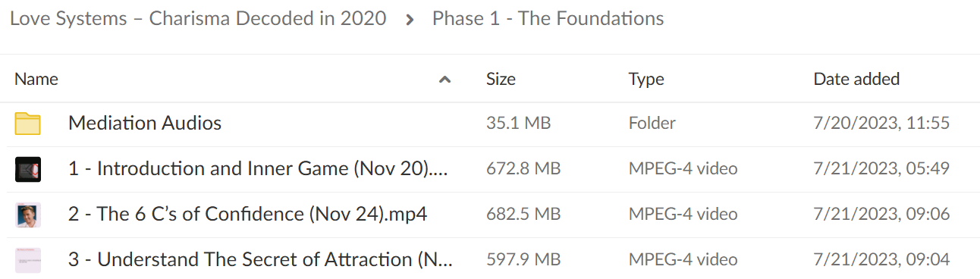Open the Mediation Audios folder icon
980x279 pixels.
pyautogui.click(x=27, y=124)
